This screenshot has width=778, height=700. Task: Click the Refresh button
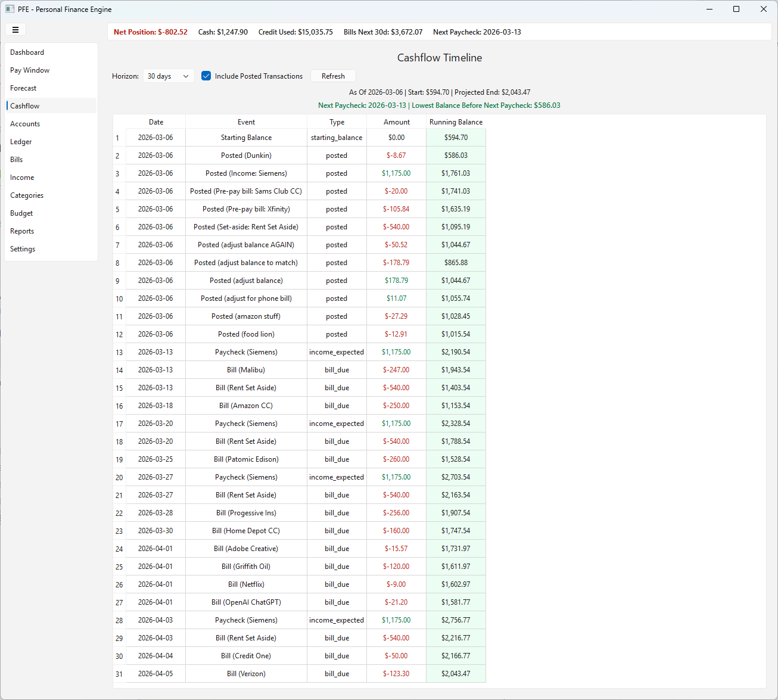(x=333, y=76)
